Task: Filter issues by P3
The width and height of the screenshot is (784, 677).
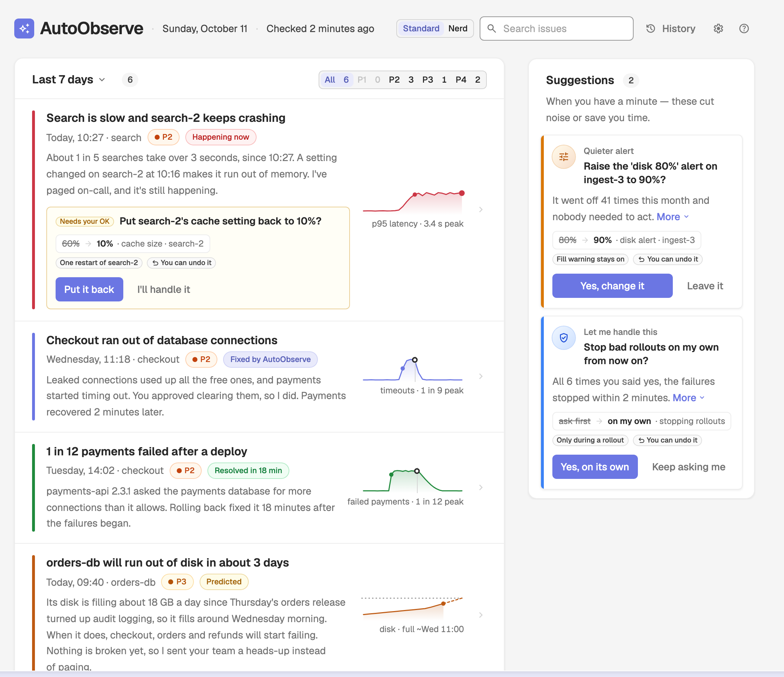Action: pos(434,80)
